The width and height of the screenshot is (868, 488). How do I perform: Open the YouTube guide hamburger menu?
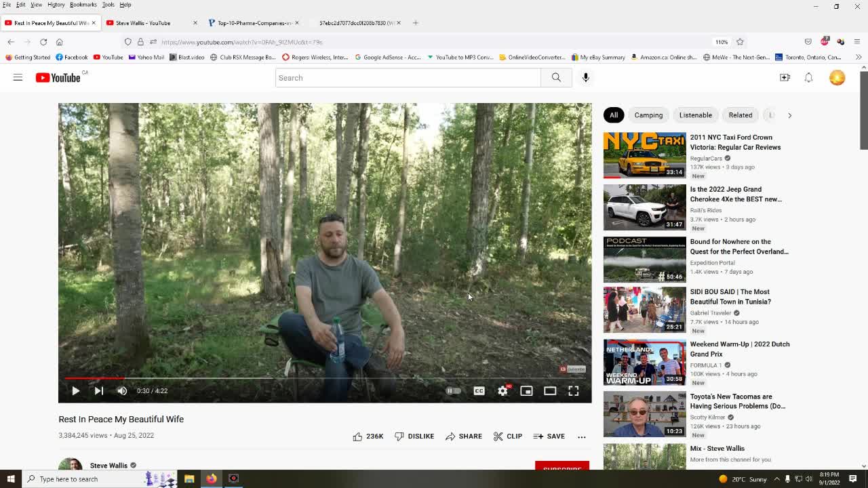tap(18, 78)
